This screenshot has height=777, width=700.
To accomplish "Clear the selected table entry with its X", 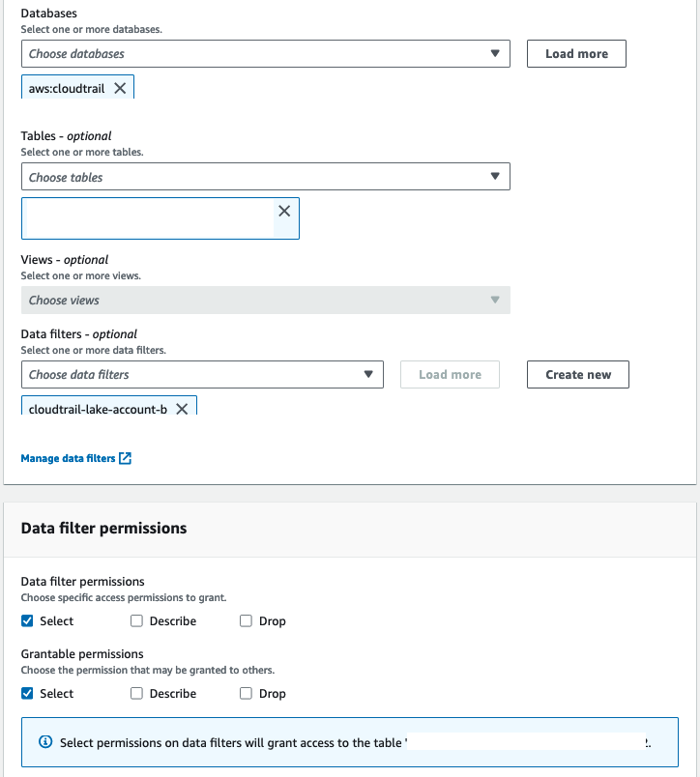I will click(284, 210).
